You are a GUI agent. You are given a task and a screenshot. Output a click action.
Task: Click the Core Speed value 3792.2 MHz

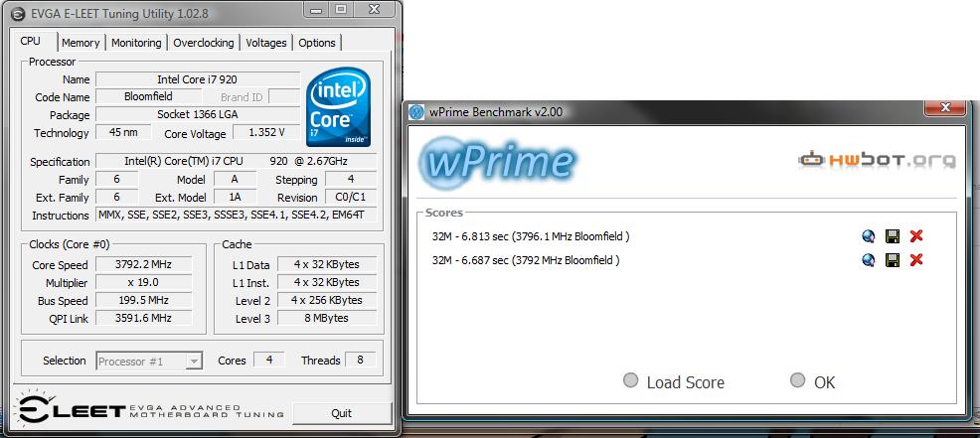click(x=144, y=264)
